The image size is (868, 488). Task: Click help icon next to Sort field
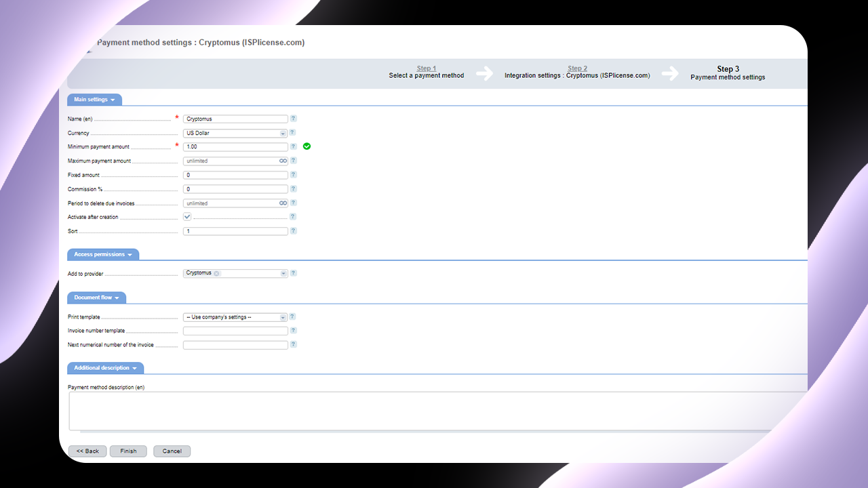[x=294, y=231]
